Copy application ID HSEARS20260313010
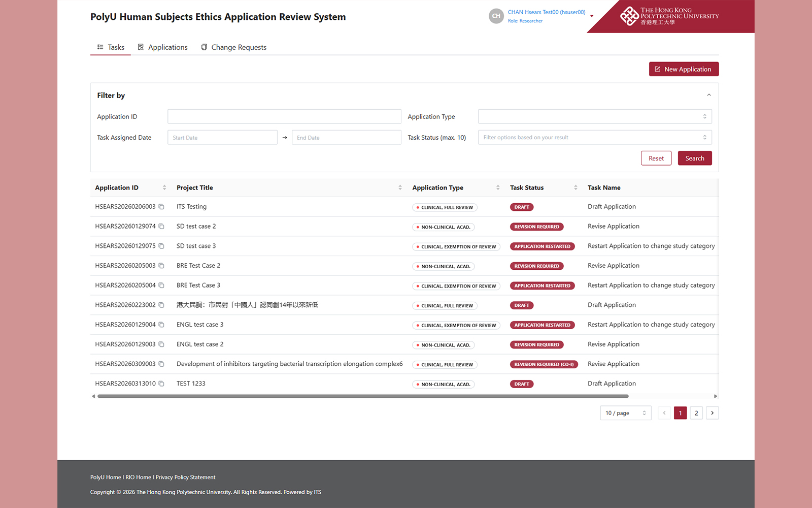The width and height of the screenshot is (812, 508). tap(161, 384)
